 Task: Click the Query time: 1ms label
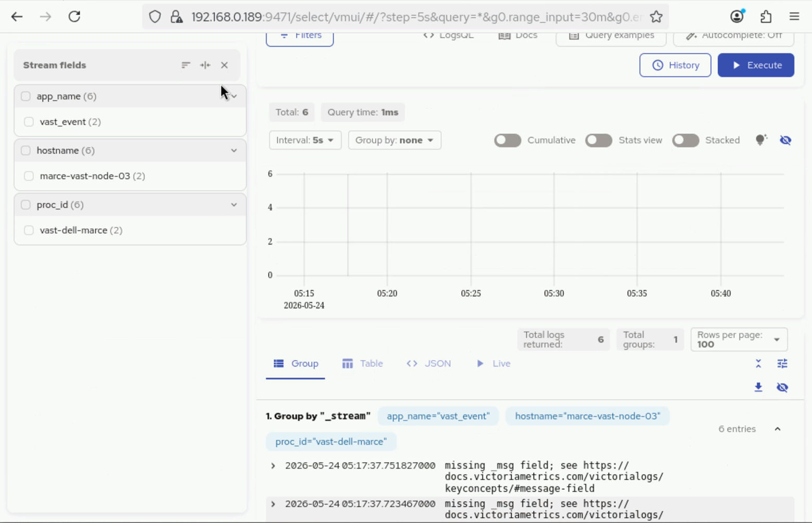[363, 112]
